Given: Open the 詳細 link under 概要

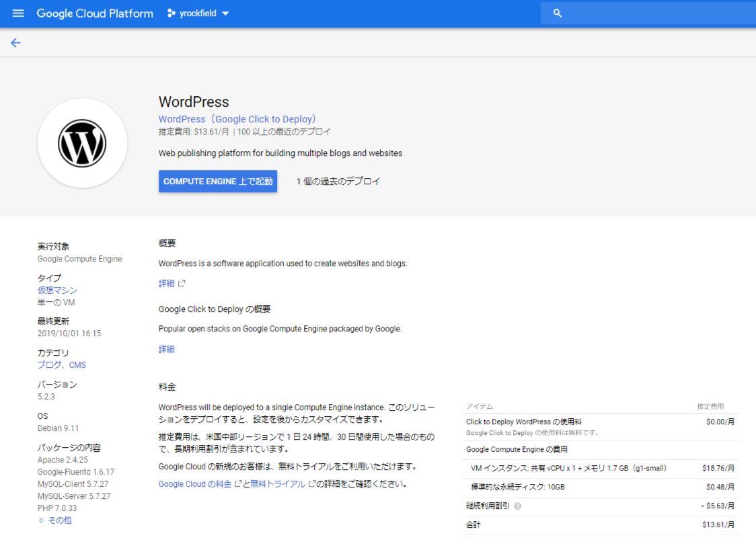Looking at the screenshot, I should 166,284.
